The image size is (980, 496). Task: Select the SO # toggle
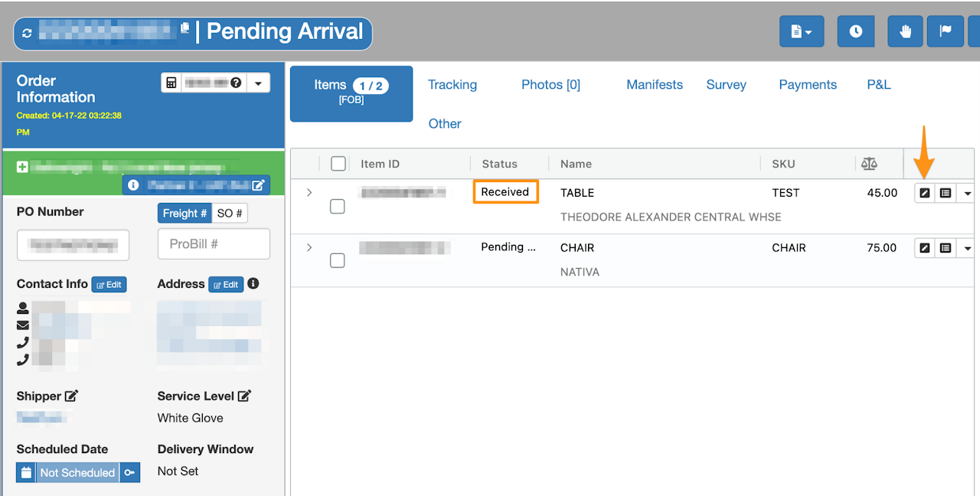click(x=230, y=213)
